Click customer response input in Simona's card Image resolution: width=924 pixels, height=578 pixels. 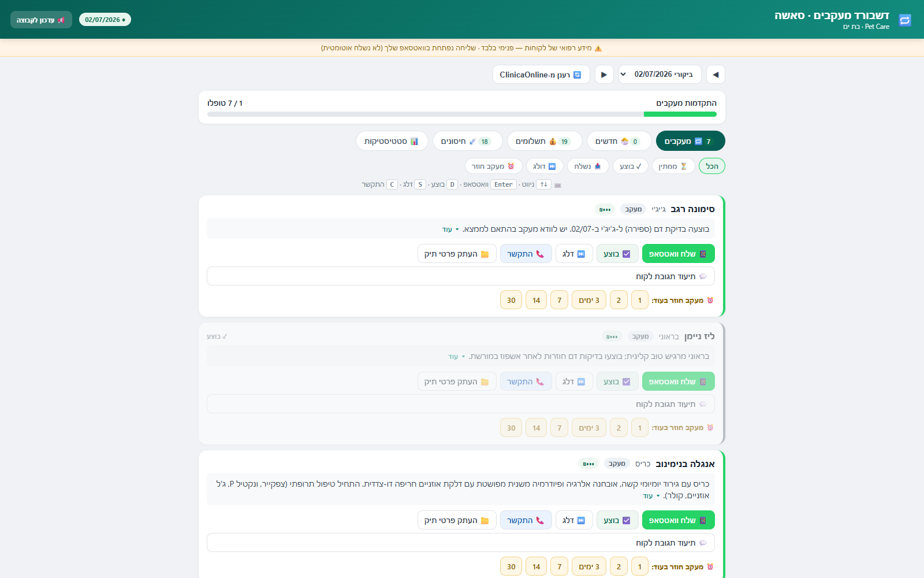tap(461, 276)
